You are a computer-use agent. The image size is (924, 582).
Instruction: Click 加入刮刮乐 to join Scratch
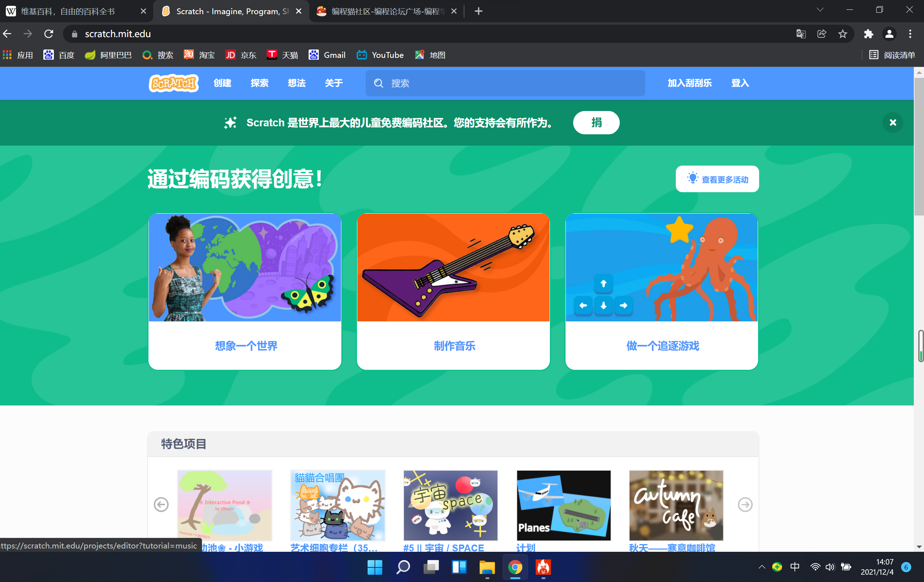[x=690, y=83]
